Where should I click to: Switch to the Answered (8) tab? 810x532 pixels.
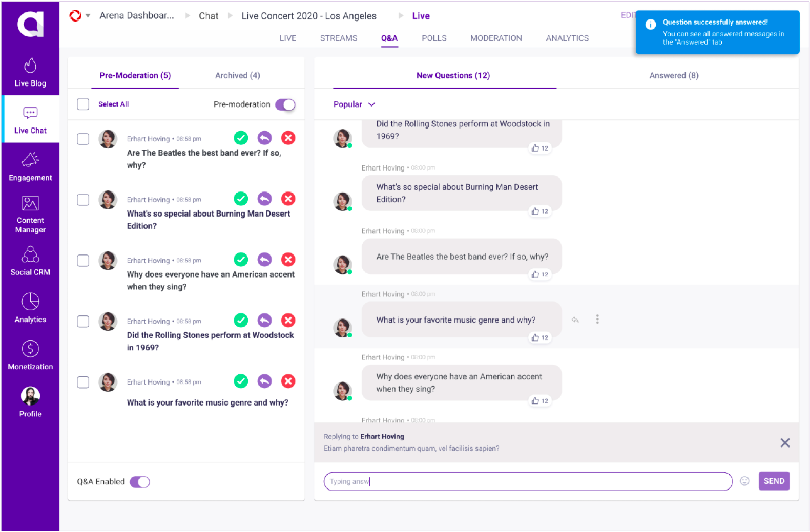tap(673, 75)
